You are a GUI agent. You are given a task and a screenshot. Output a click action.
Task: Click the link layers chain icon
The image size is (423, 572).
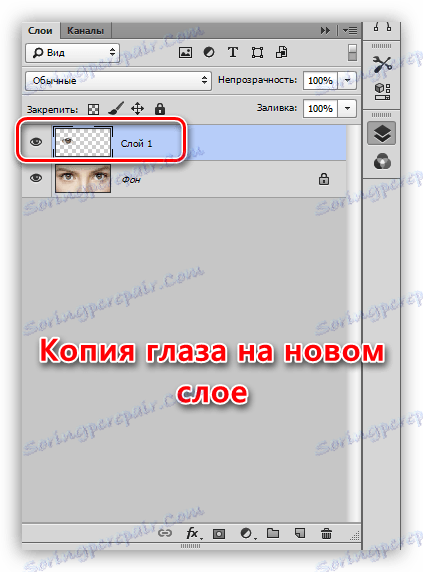point(165,533)
